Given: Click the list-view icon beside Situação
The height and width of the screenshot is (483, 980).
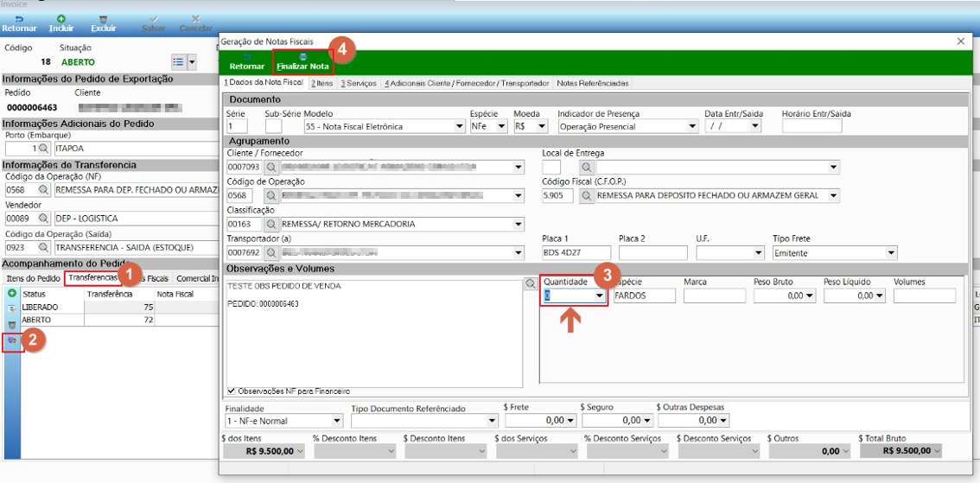Looking at the screenshot, I should click(178, 62).
